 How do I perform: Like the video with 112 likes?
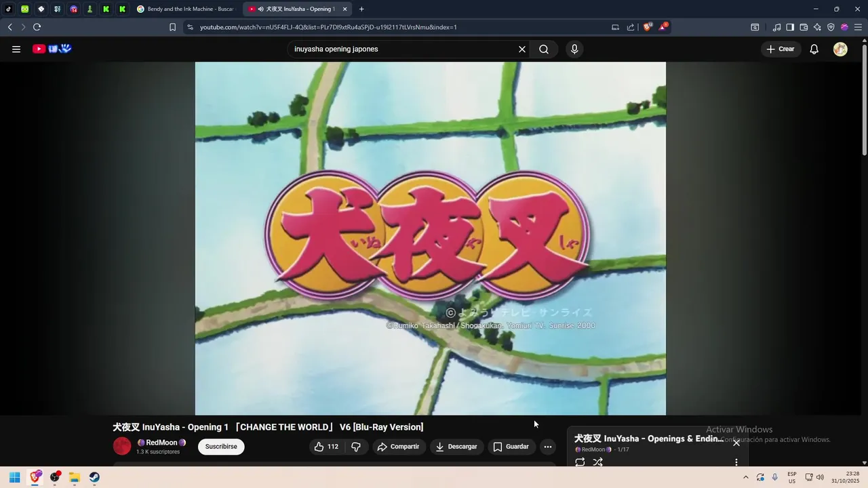click(x=327, y=447)
